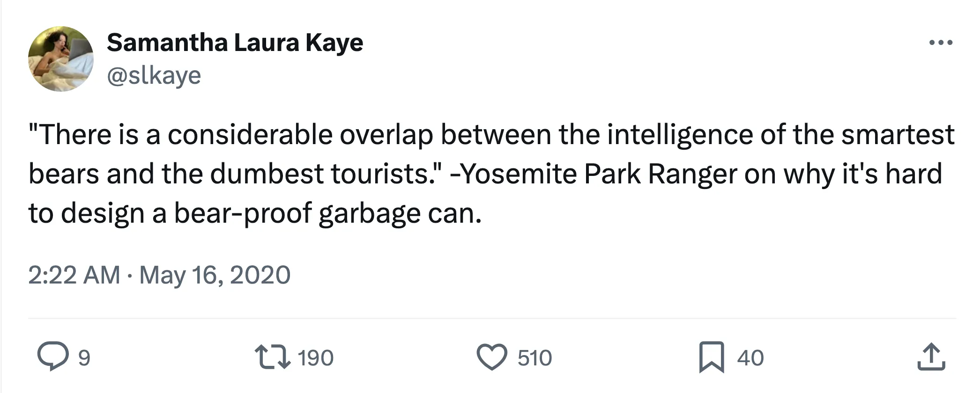Click the 40 bookmarks count

pos(750,358)
